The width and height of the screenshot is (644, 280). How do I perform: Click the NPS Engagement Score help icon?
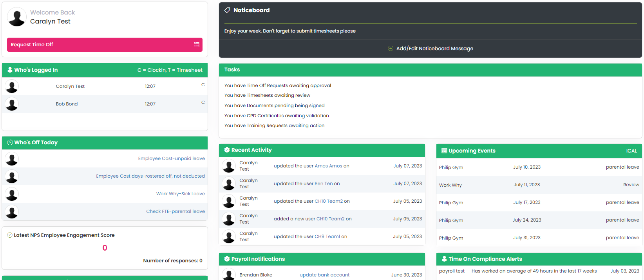click(x=10, y=235)
